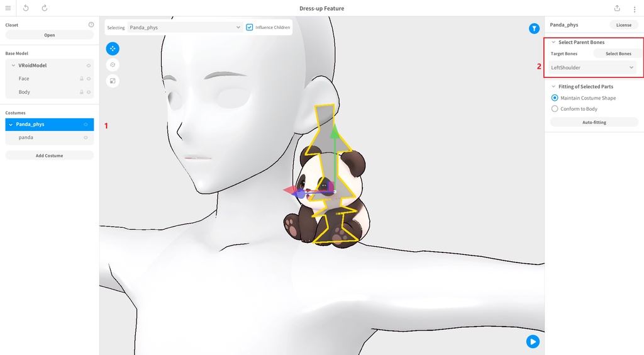Click the Body lock icon
The width and height of the screenshot is (644, 355).
pyautogui.click(x=81, y=92)
